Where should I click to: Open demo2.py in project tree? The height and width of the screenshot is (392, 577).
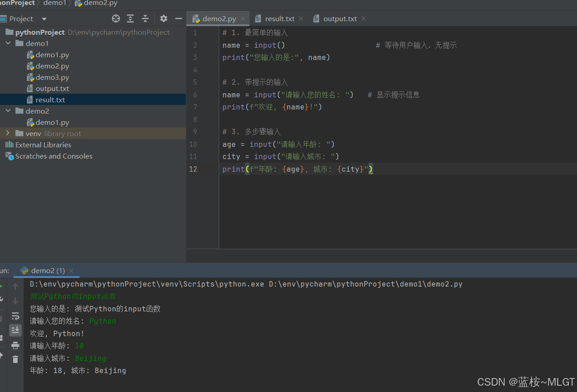[x=52, y=66]
